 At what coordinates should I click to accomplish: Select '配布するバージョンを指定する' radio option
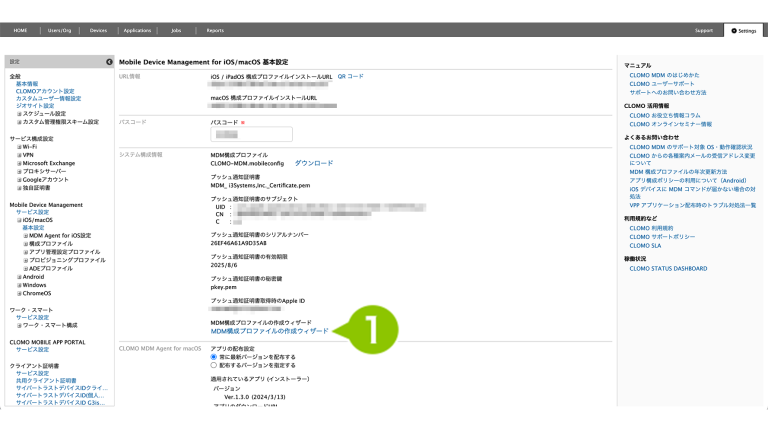click(214, 365)
